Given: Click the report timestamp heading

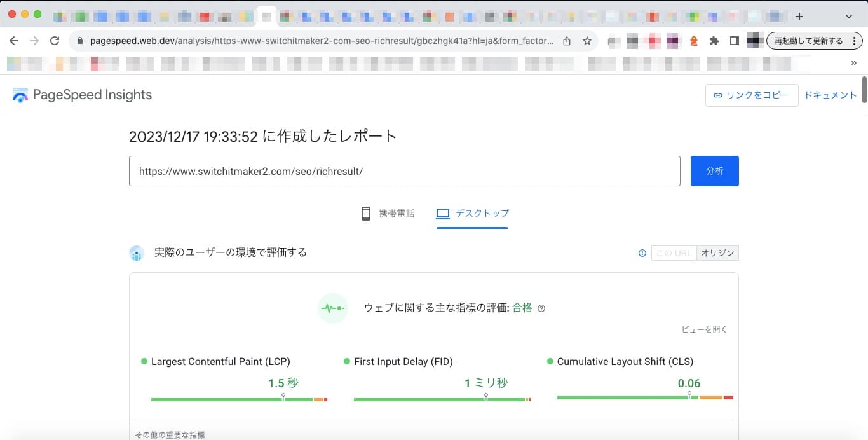Looking at the screenshot, I should (263, 136).
